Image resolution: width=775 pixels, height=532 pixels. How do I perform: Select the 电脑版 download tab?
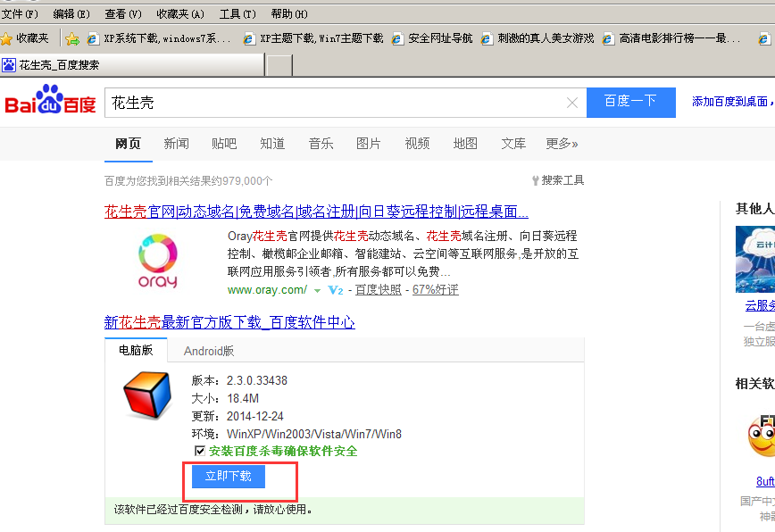point(136,350)
